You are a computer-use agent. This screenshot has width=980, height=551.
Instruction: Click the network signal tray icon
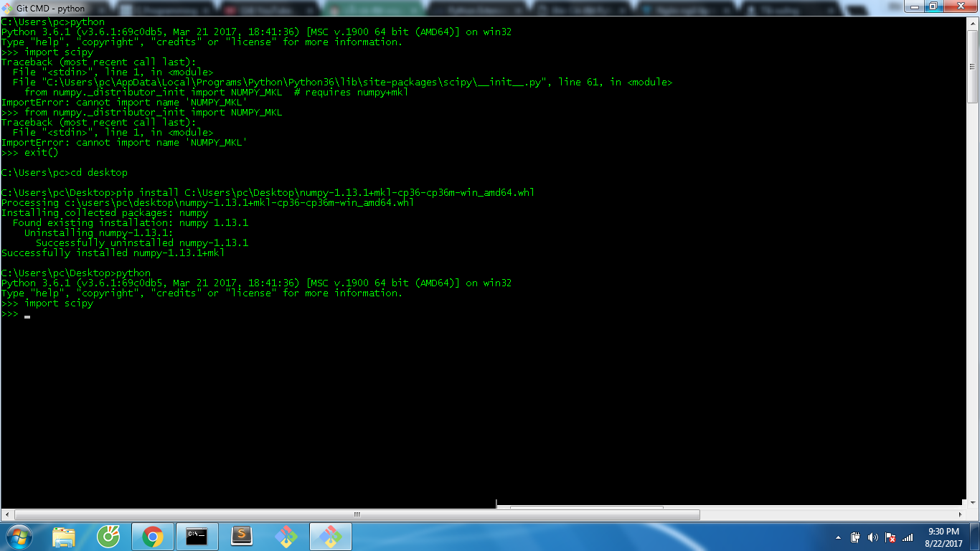(908, 537)
